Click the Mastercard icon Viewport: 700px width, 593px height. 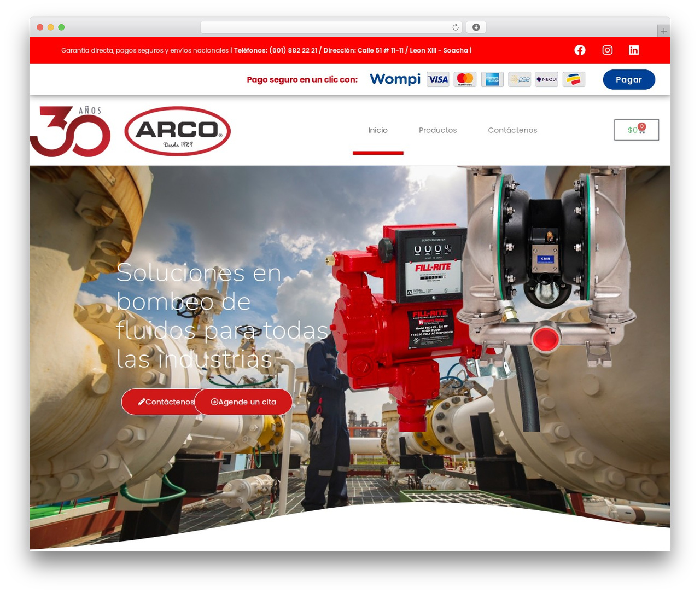click(x=465, y=79)
